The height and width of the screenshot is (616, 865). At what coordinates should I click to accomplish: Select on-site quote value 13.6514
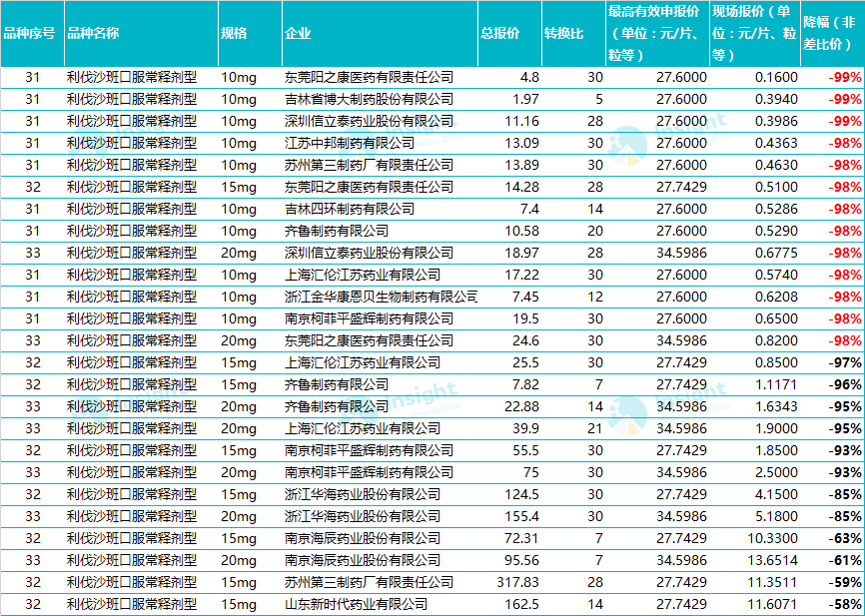773,560
